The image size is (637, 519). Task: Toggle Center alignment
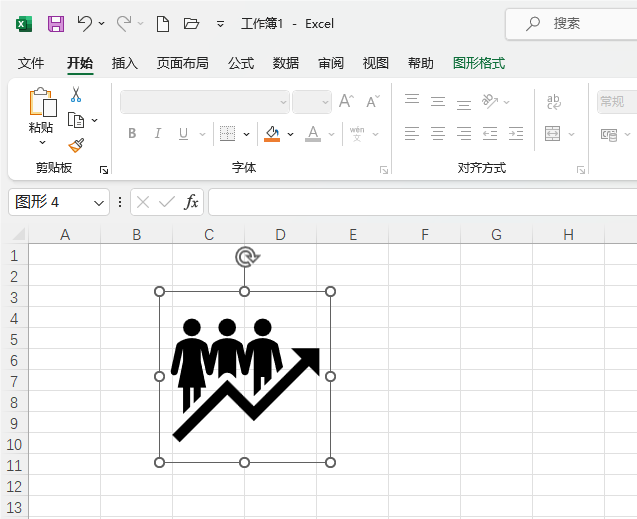click(x=438, y=133)
